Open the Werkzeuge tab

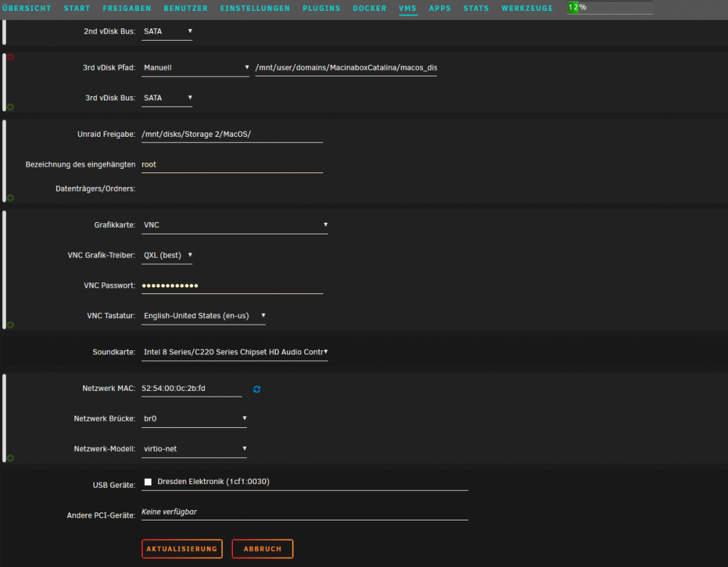pyautogui.click(x=527, y=8)
